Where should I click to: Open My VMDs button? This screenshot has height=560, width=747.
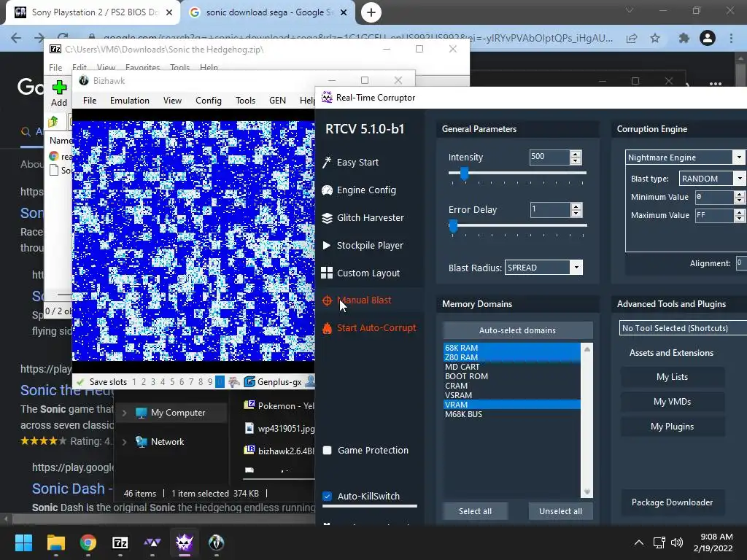[x=672, y=402]
